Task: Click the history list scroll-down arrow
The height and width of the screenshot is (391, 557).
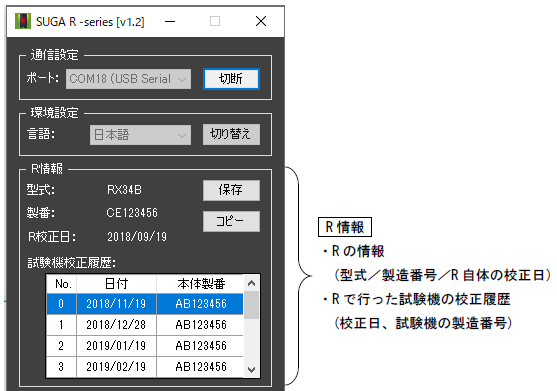Action: point(252,370)
